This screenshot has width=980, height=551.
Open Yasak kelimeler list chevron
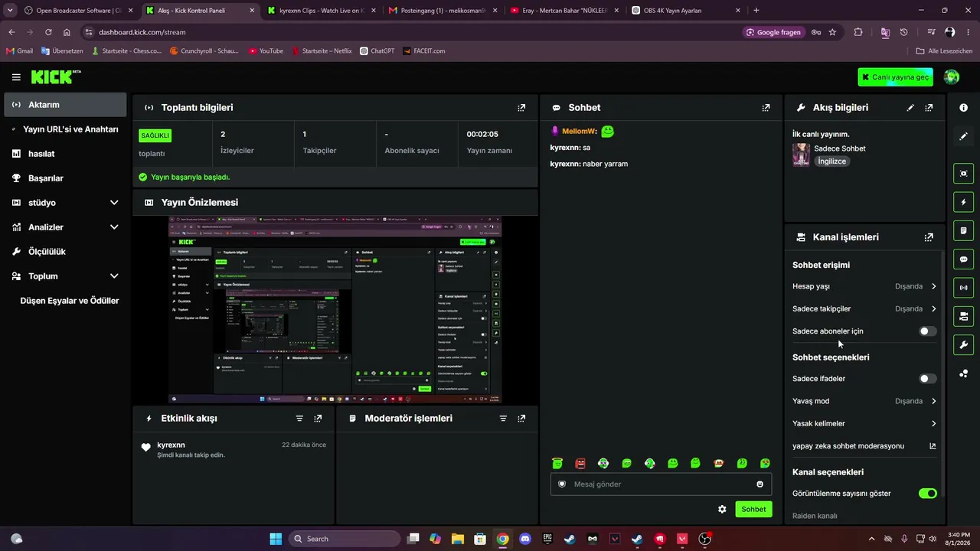(x=933, y=424)
